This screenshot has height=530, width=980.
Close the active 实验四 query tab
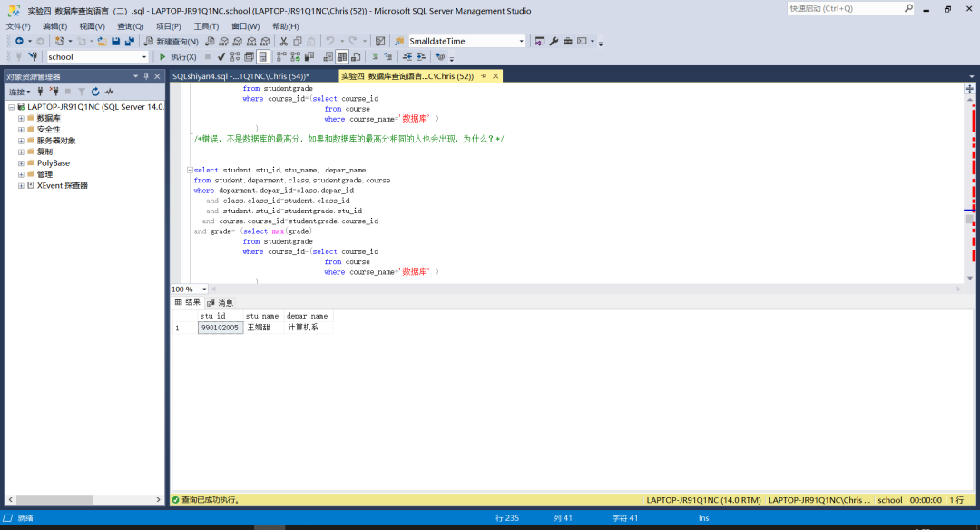point(495,76)
